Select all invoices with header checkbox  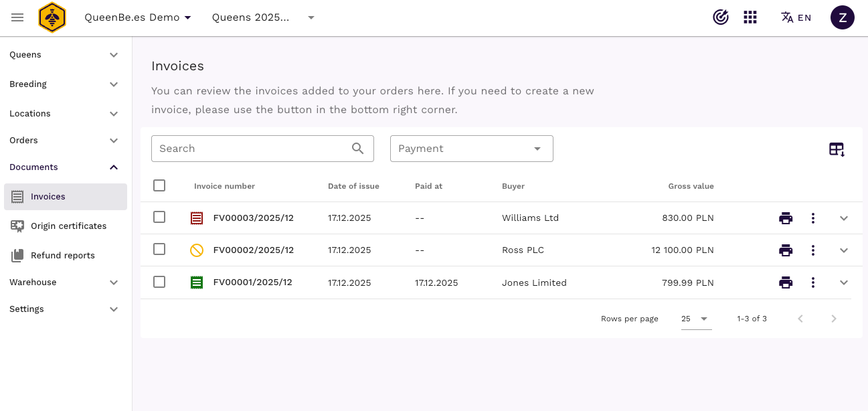(x=159, y=185)
